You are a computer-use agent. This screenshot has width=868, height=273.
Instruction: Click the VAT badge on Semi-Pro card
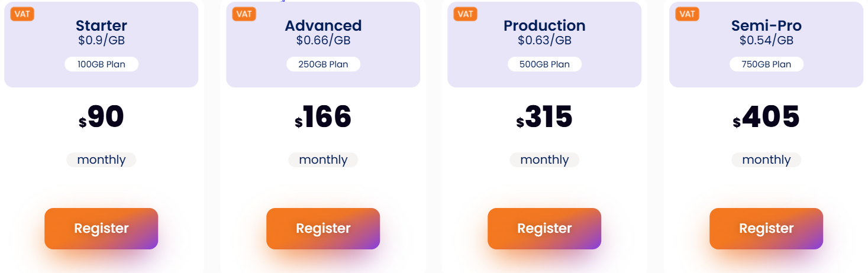point(688,14)
